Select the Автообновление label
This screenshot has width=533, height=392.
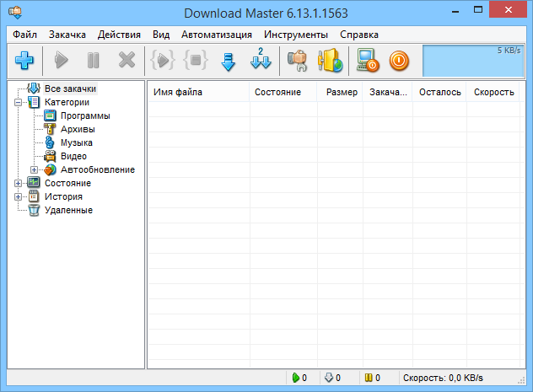point(98,169)
